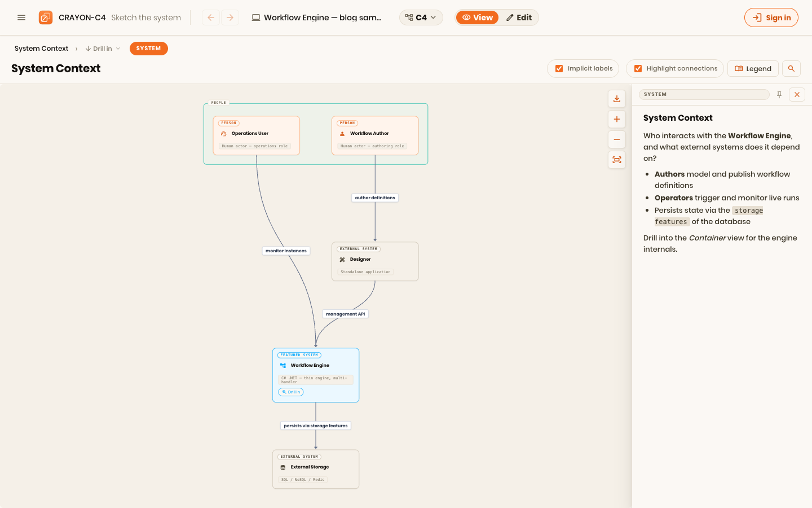Close the System details panel
The image size is (812, 508).
click(797, 95)
